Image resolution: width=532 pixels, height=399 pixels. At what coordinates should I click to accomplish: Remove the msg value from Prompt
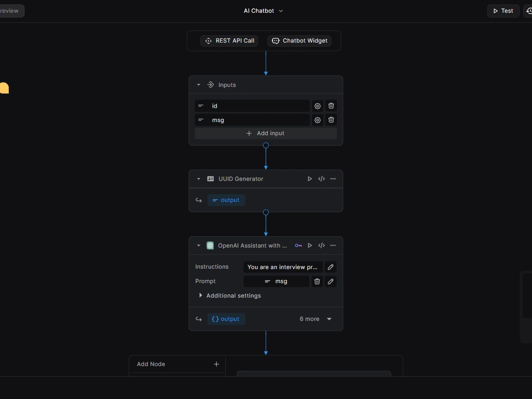click(317, 281)
